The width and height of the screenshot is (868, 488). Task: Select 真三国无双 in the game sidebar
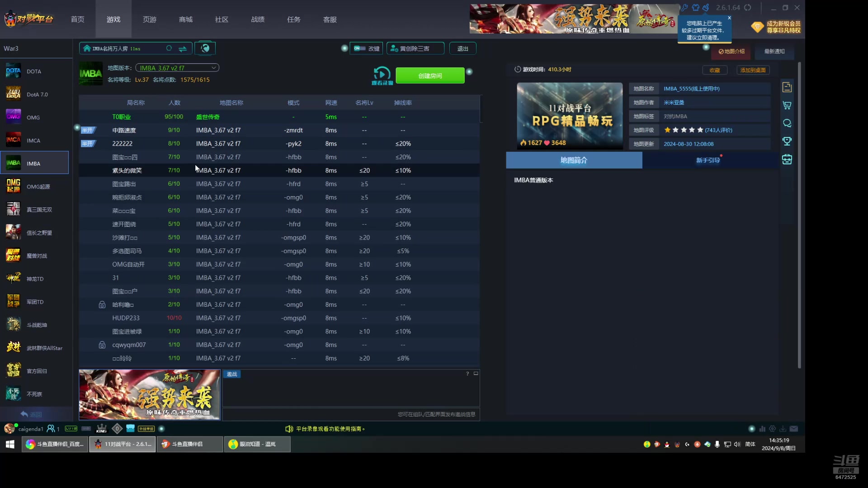pos(34,210)
